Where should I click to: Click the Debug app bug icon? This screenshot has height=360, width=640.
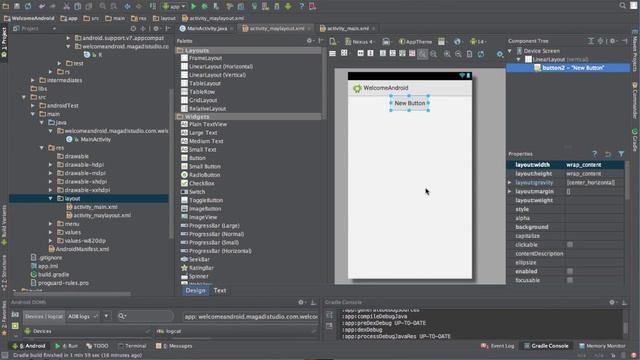(204, 6)
